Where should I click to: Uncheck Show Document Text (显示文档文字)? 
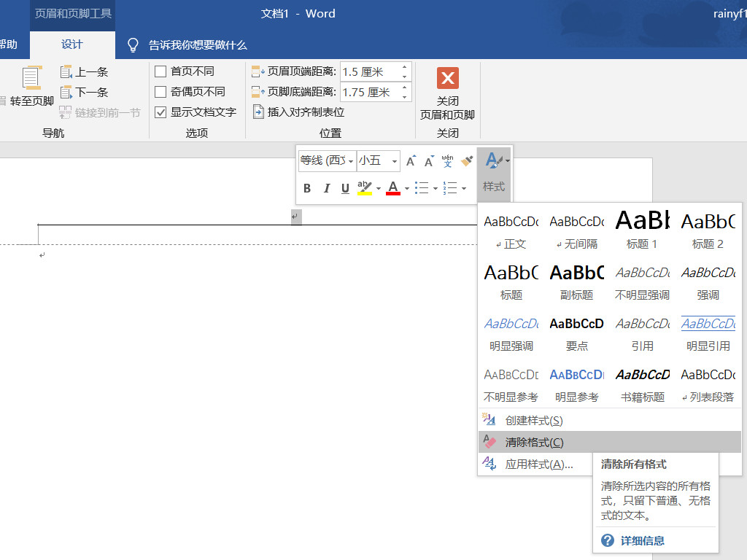tap(160, 112)
